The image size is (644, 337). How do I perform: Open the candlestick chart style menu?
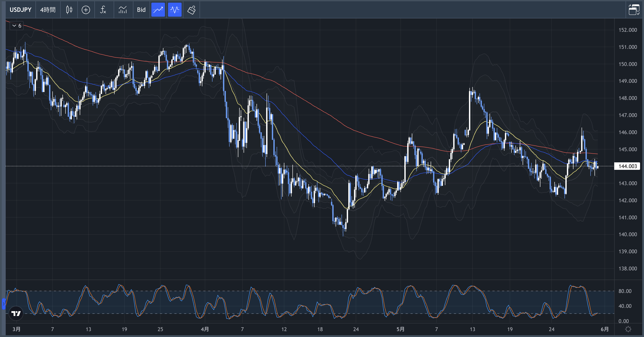69,10
